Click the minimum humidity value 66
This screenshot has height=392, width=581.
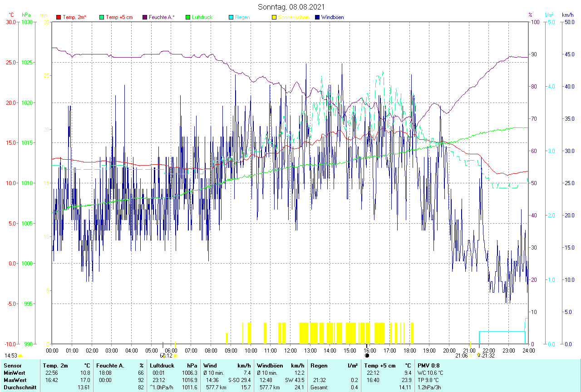[141, 373]
